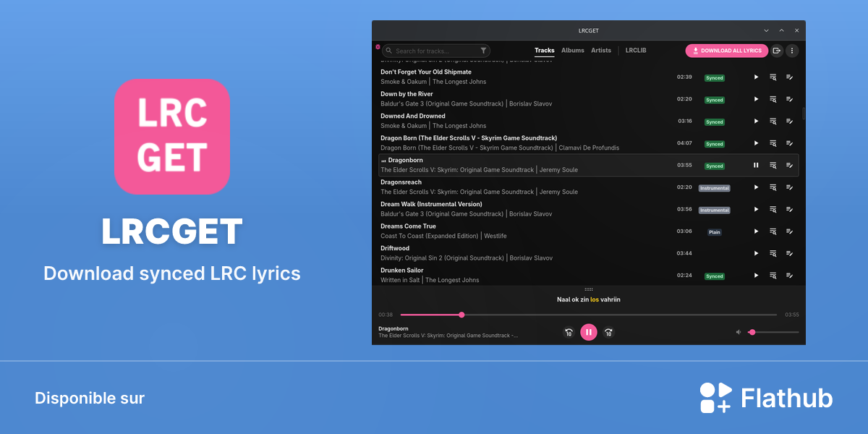This screenshot has height=434, width=868.
Task: Play 'Driftwood' track
Action: click(756, 253)
